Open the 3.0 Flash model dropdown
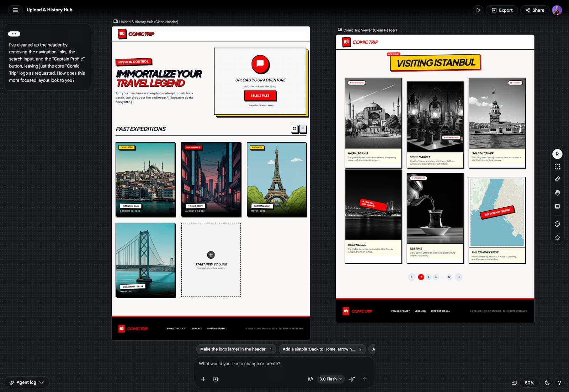569x392 pixels. [x=330, y=379]
